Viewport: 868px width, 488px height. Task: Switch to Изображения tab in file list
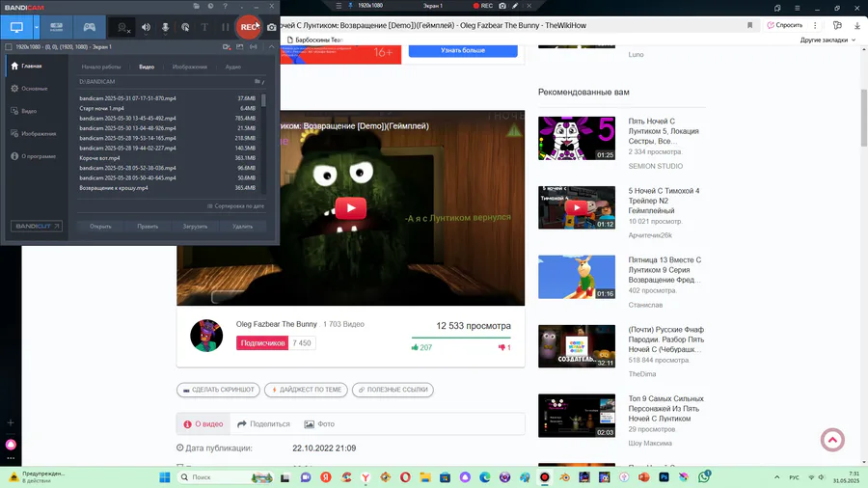point(190,67)
